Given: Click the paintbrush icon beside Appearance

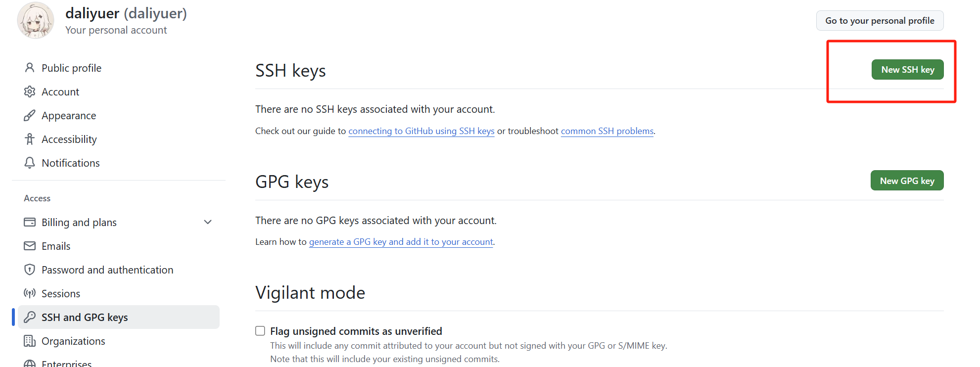Looking at the screenshot, I should click(30, 115).
